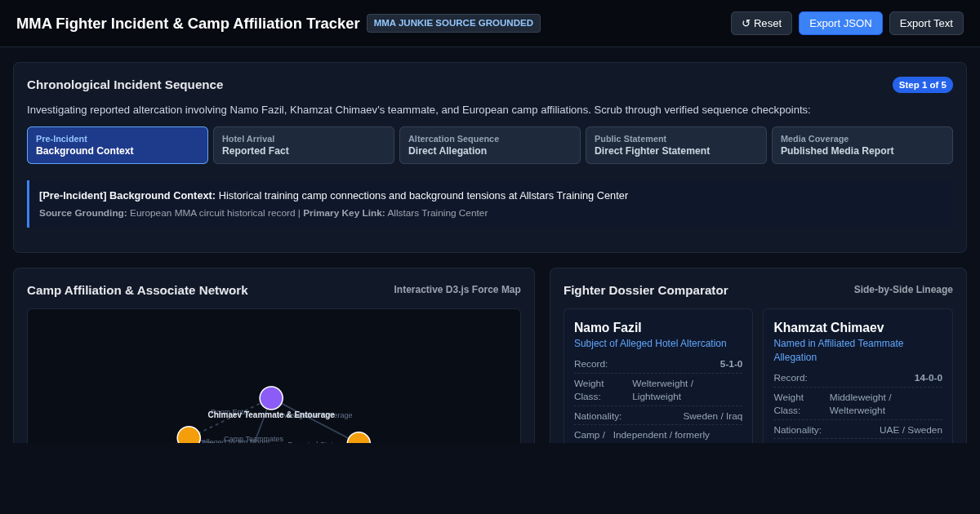Click the Step 1 of 5 indicator

[923, 85]
